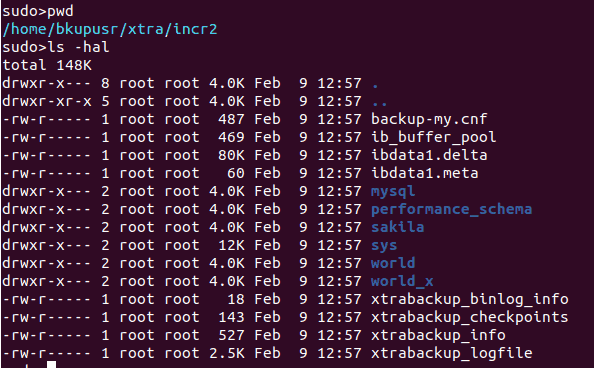The width and height of the screenshot is (594, 368).
Task: Click the backup-my.cnf file name
Action: pos(429,119)
